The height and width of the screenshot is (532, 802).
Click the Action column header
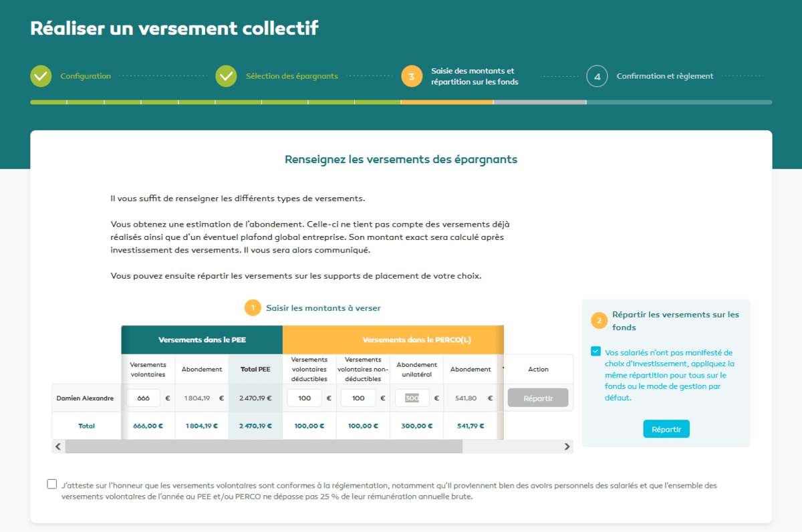click(538, 369)
